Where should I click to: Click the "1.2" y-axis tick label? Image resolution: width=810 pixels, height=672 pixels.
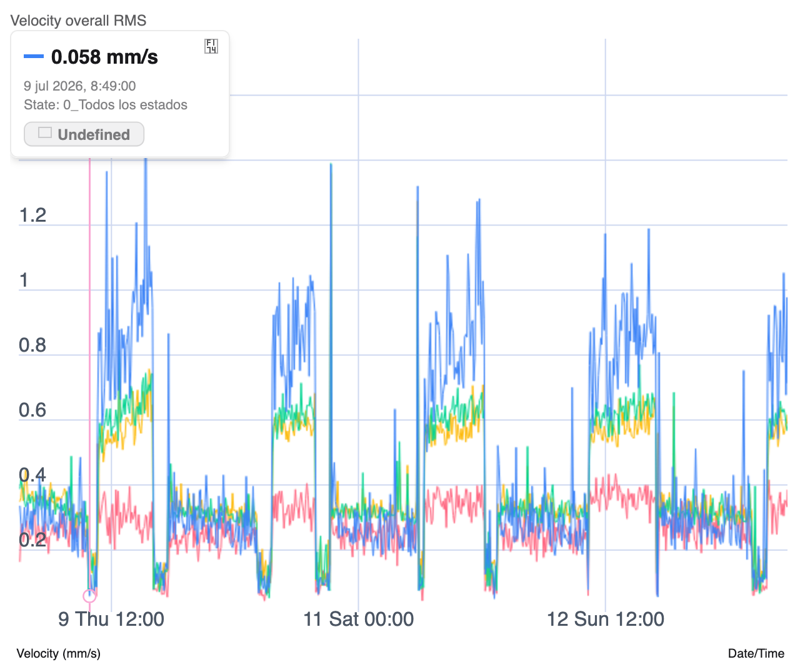point(32,215)
